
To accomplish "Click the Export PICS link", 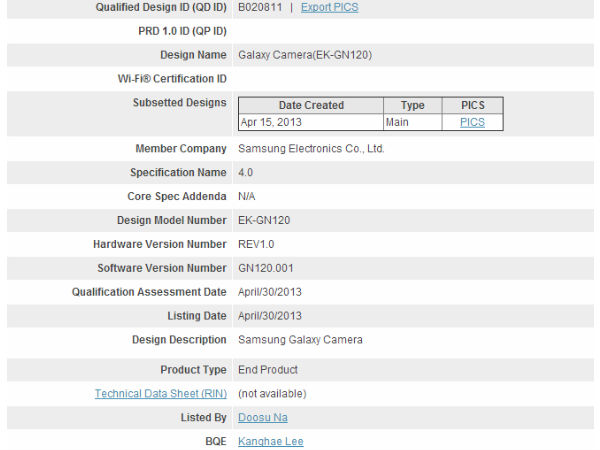I will [329, 7].
